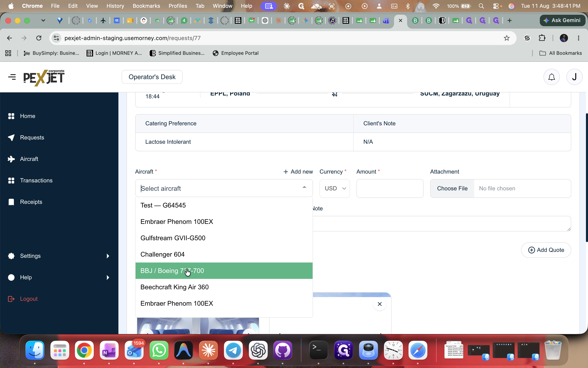Open the View menu

(x=92, y=6)
